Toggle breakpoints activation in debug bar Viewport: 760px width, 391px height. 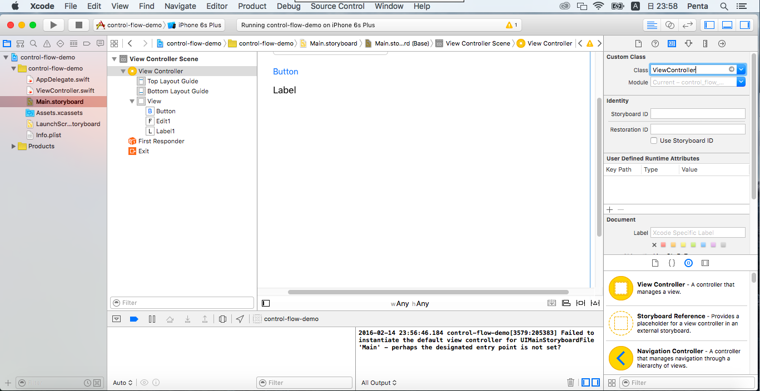pos(134,319)
